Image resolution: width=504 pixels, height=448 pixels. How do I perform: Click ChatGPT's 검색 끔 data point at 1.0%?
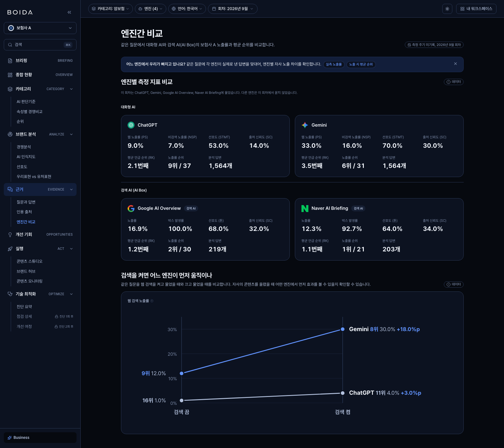[x=181, y=400]
